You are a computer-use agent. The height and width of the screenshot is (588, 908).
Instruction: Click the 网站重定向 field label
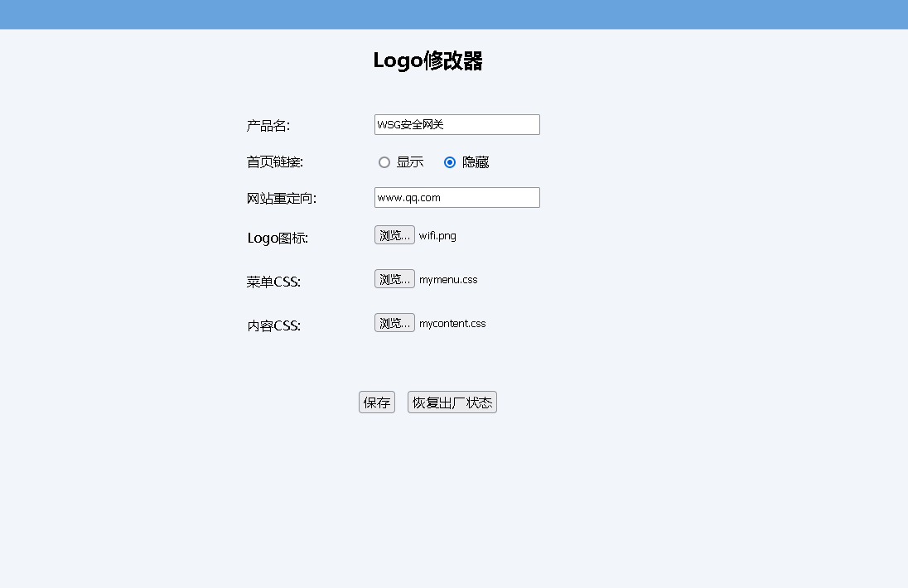click(x=281, y=199)
